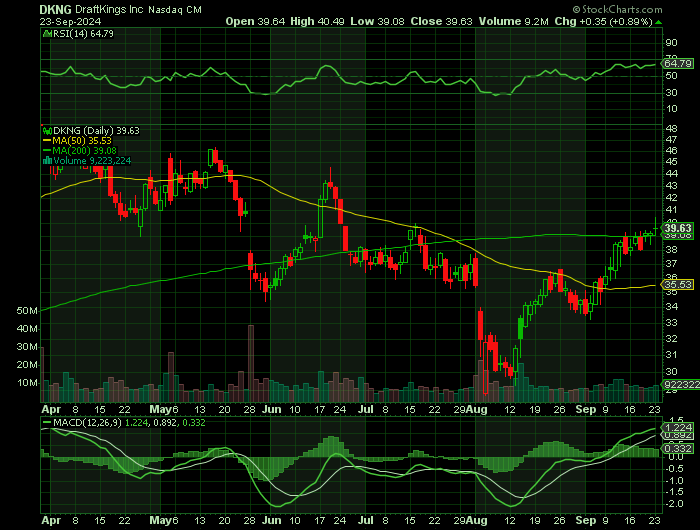Click the Low 39.08 value in the header
This screenshot has height=530, width=700.
coord(377,21)
